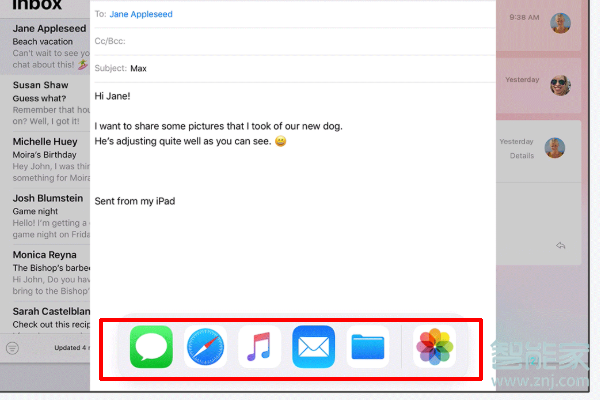The width and height of the screenshot is (600, 400).
Task: Open Susan Shaw's 'Guess what?' email
Action: click(x=45, y=103)
